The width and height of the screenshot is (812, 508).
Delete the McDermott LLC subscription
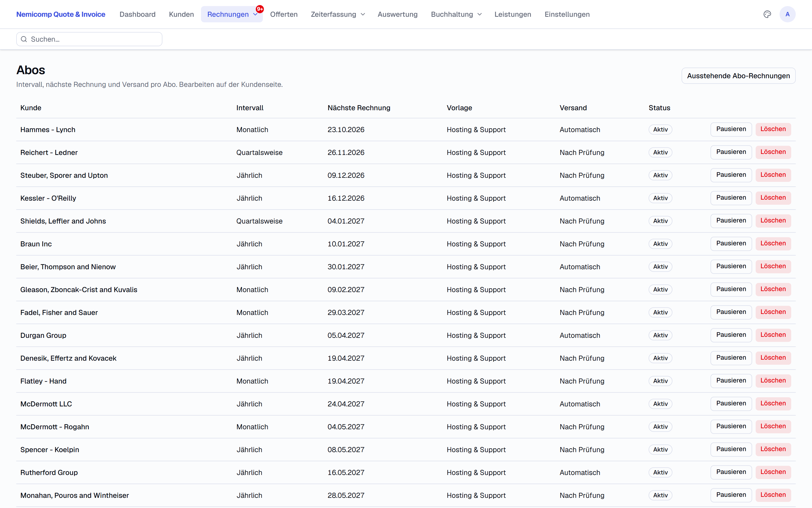773,404
